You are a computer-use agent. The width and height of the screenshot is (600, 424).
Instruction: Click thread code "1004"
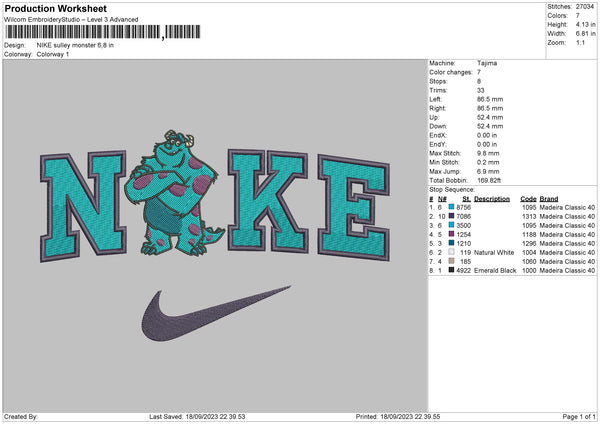coord(529,252)
